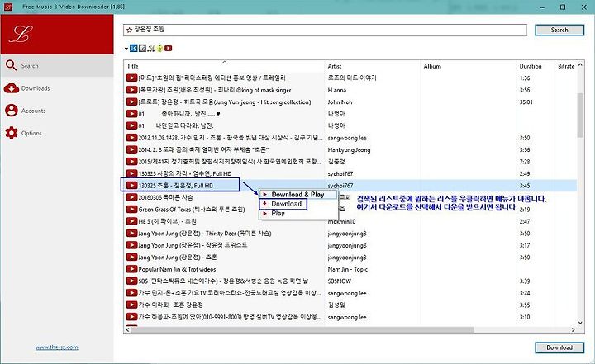Click YouTube icon of Jang Yoon Jung - 초혼 row

(x=131, y=257)
